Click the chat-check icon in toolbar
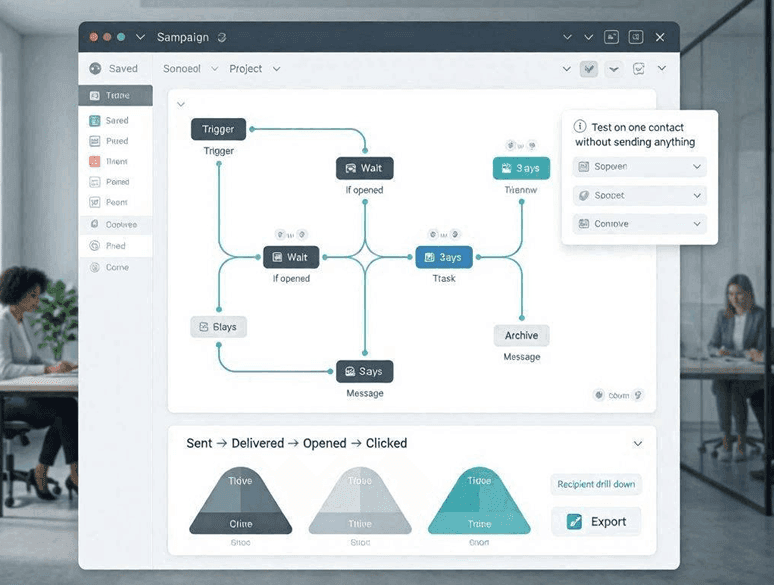Viewport: 774px width, 585px height. (x=639, y=69)
